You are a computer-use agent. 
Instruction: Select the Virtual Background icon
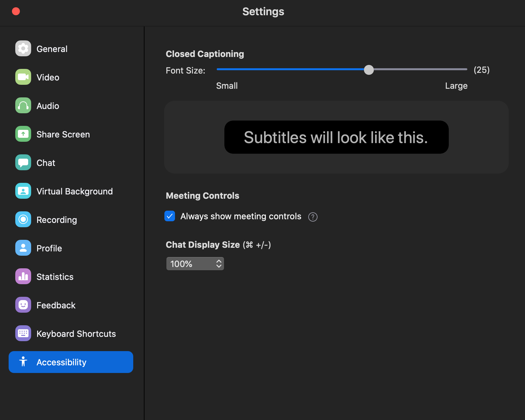23,191
